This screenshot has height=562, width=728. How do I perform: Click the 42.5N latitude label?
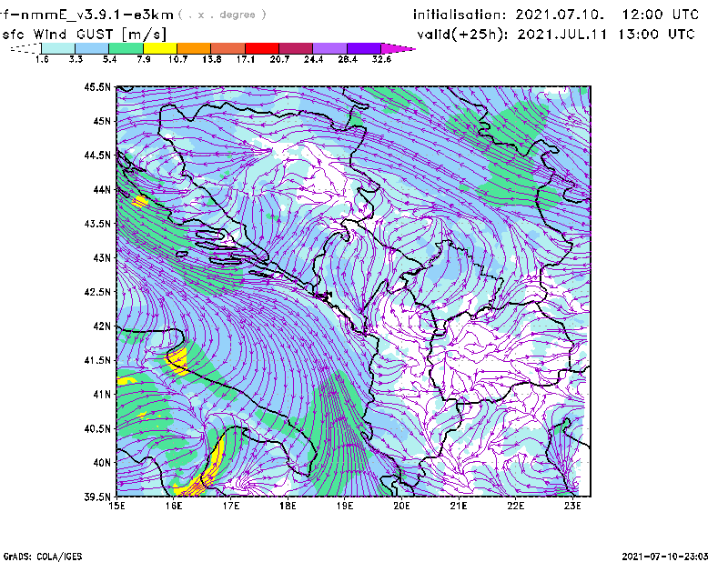click(97, 292)
